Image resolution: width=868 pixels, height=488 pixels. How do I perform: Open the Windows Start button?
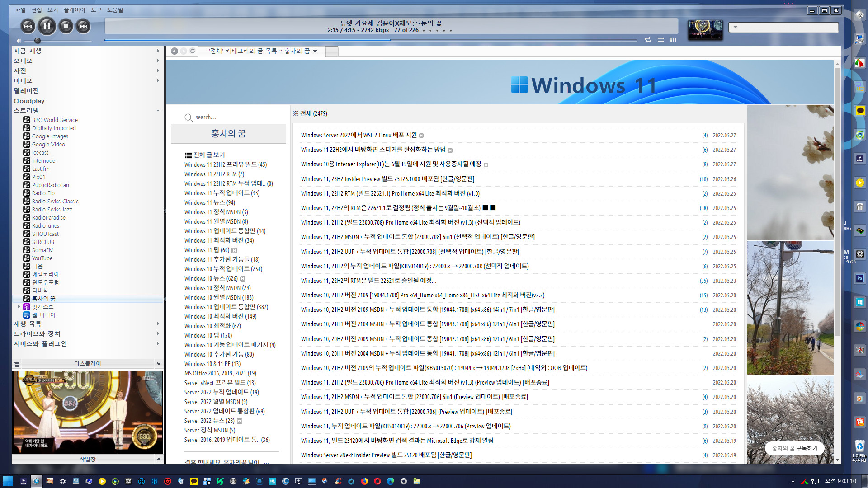point(8,481)
